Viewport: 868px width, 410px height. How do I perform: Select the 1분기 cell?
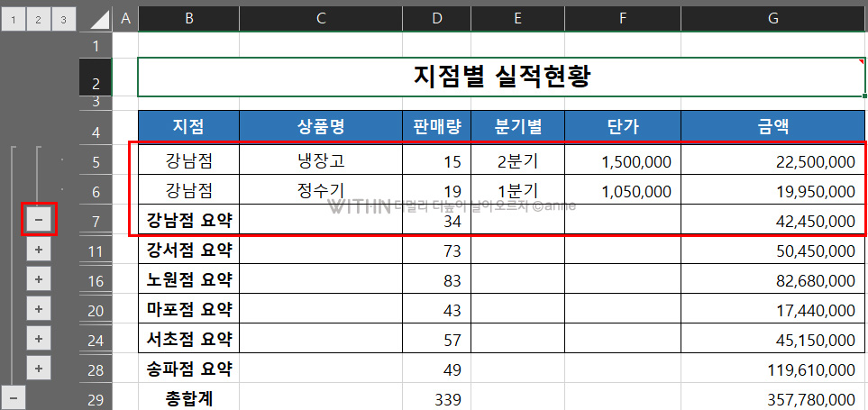(x=518, y=190)
